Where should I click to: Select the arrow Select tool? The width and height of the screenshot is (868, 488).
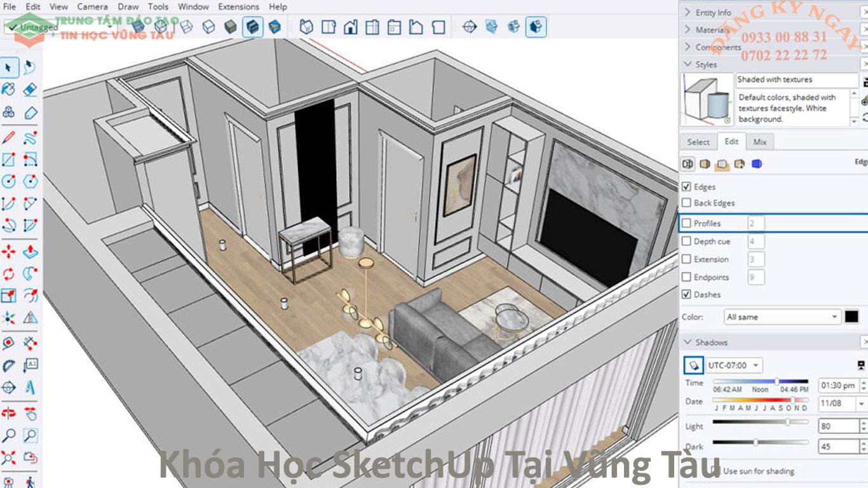tap(8, 67)
